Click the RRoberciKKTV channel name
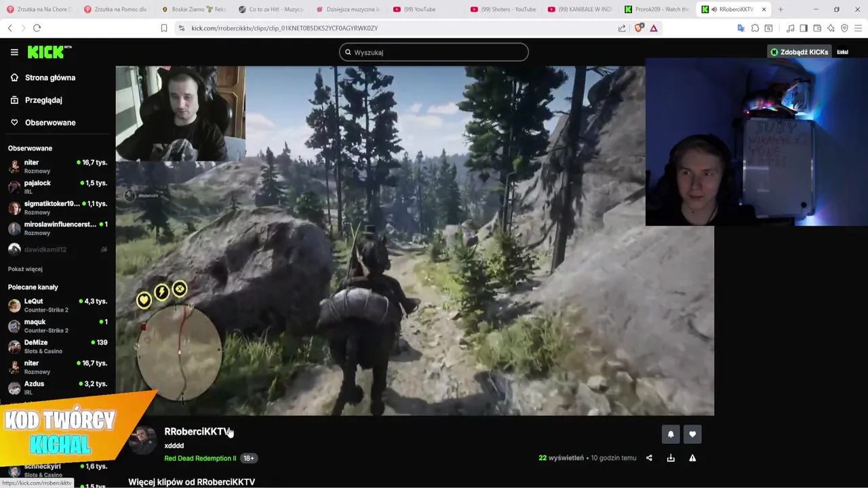The width and height of the screenshot is (868, 488). pyautogui.click(x=197, y=432)
